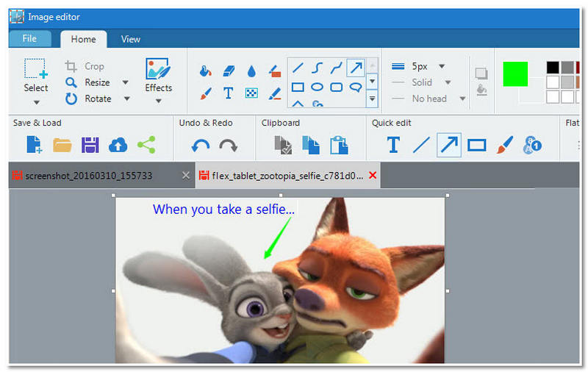The width and height of the screenshot is (588, 372).
Task: Activate Quick edit rectangle tool
Action: (477, 145)
